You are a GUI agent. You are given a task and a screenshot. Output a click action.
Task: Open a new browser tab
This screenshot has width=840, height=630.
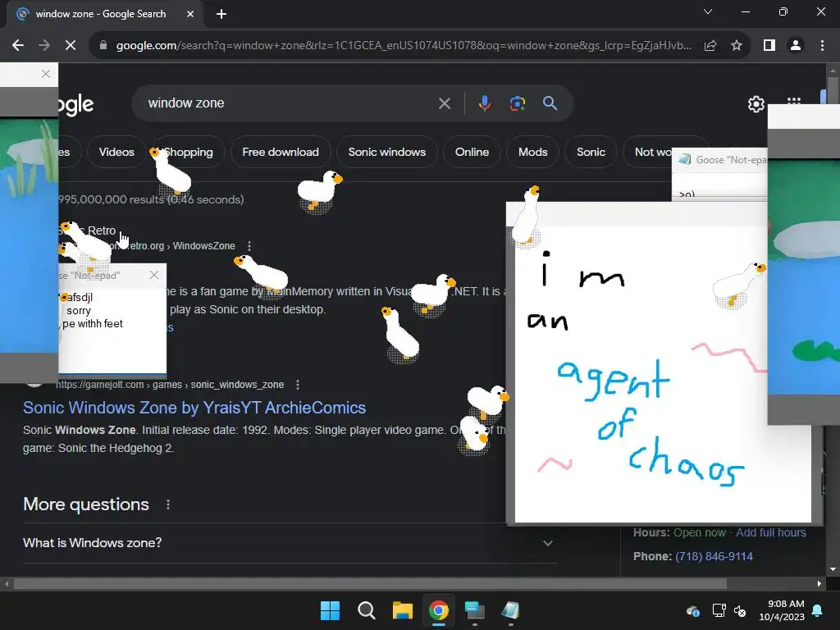(x=221, y=14)
